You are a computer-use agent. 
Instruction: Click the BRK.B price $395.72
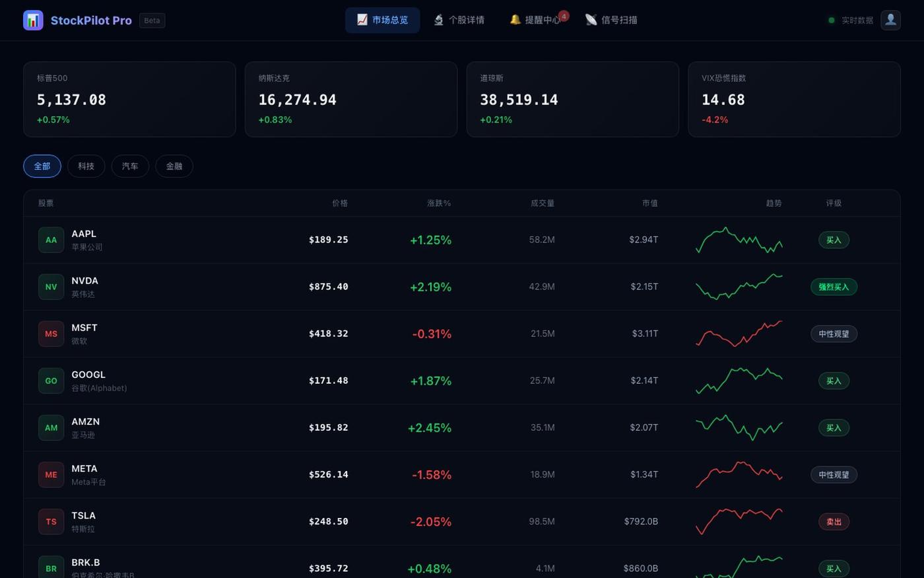(328, 568)
